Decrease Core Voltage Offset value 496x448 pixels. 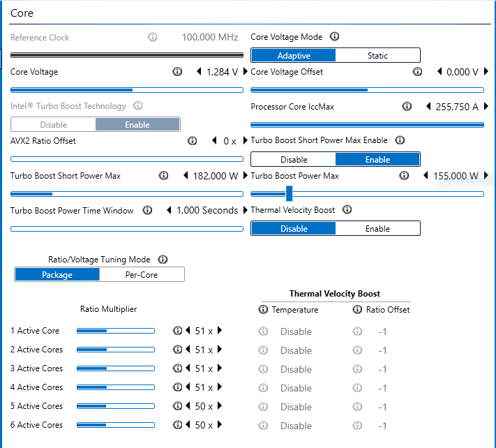click(x=439, y=71)
